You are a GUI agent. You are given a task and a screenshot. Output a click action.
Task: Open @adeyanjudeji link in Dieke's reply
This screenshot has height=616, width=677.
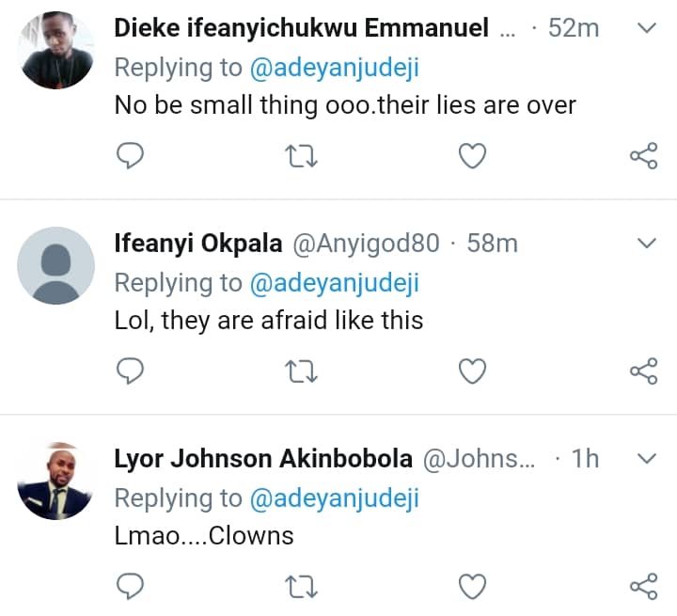pos(334,67)
